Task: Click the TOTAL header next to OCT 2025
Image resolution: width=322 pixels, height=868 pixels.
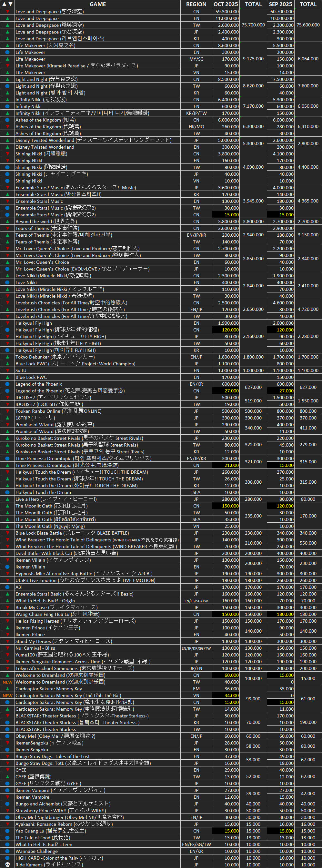Action: pos(253,4)
